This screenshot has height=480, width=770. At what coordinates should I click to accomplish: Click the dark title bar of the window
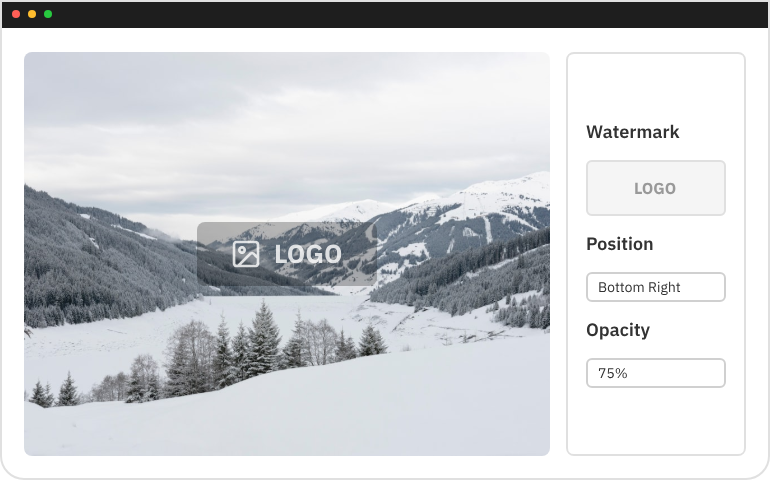pos(400,14)
